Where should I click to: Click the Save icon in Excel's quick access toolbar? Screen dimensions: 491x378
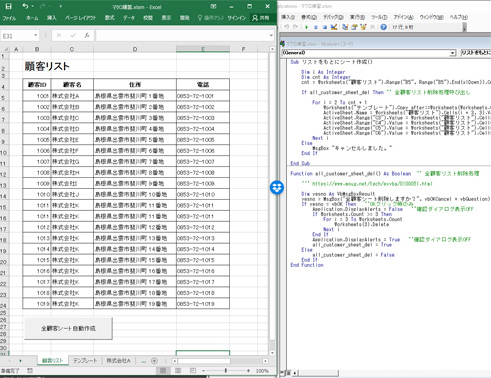(x=9, y=6)
